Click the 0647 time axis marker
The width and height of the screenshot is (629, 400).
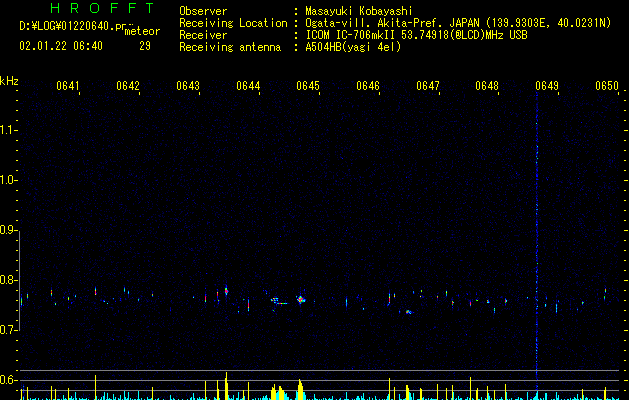click(x=428, y=86)
